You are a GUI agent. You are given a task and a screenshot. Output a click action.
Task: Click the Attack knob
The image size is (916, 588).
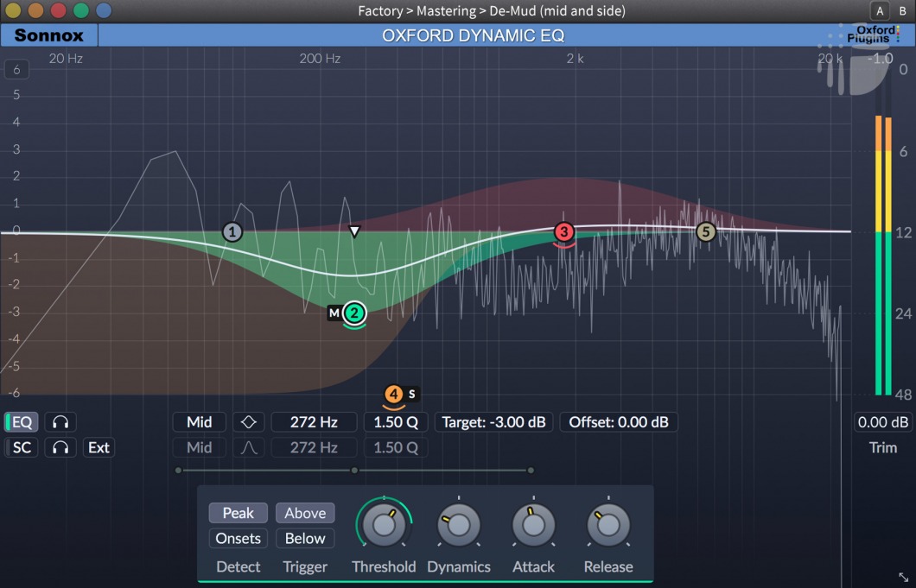[x=533, y=525]
